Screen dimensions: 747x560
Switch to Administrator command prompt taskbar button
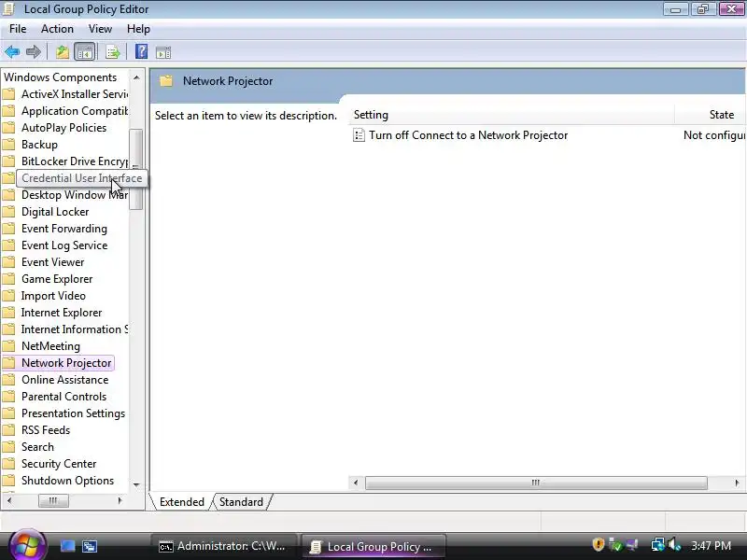(224, 546)
